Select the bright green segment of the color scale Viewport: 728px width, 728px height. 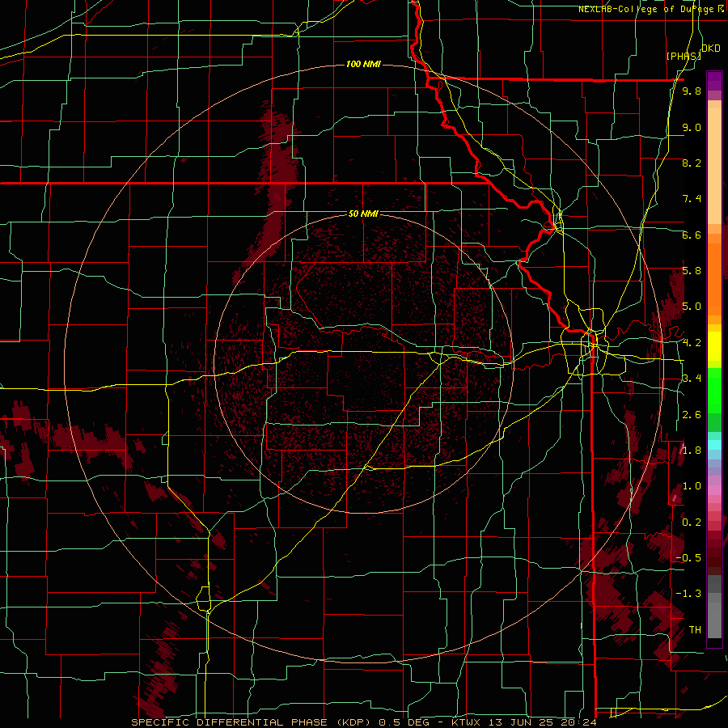coord(714,390)
